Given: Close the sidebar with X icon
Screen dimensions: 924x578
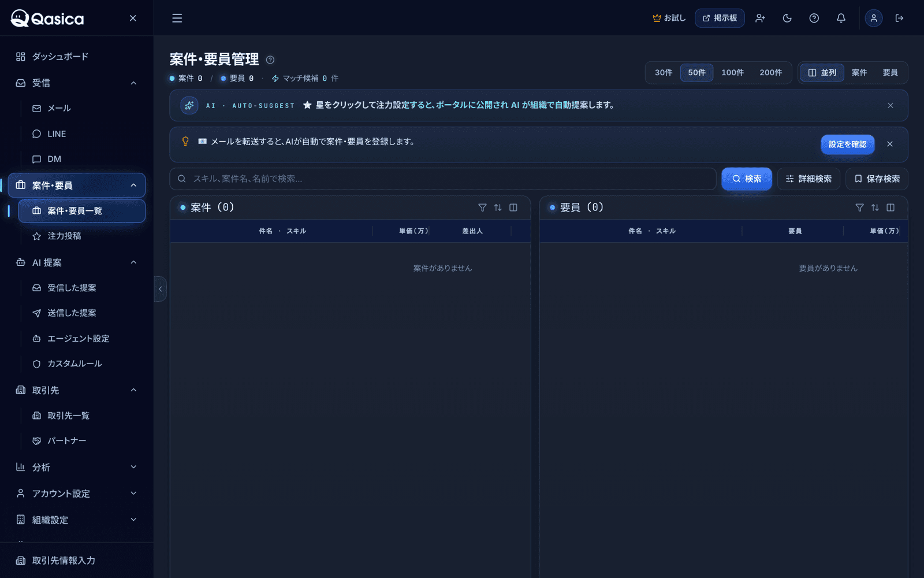Looking at the screenshot, I should (133, 18).
